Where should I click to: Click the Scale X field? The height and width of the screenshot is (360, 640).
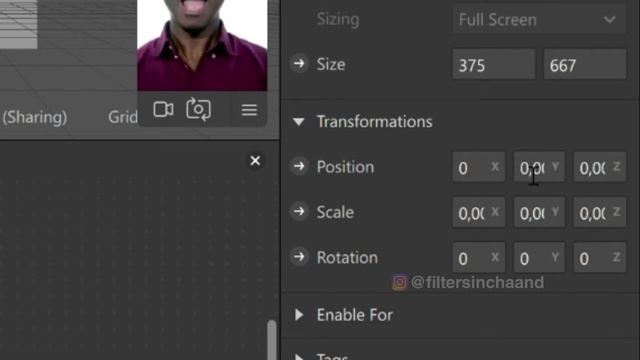click(x=478, y=212)
